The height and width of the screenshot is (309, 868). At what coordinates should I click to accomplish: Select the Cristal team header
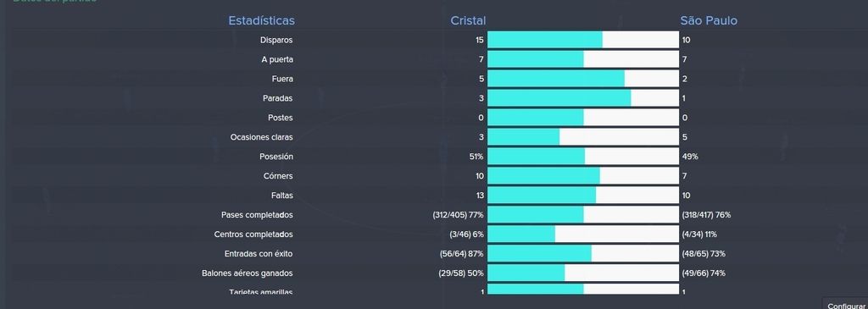tap(468, 20)
